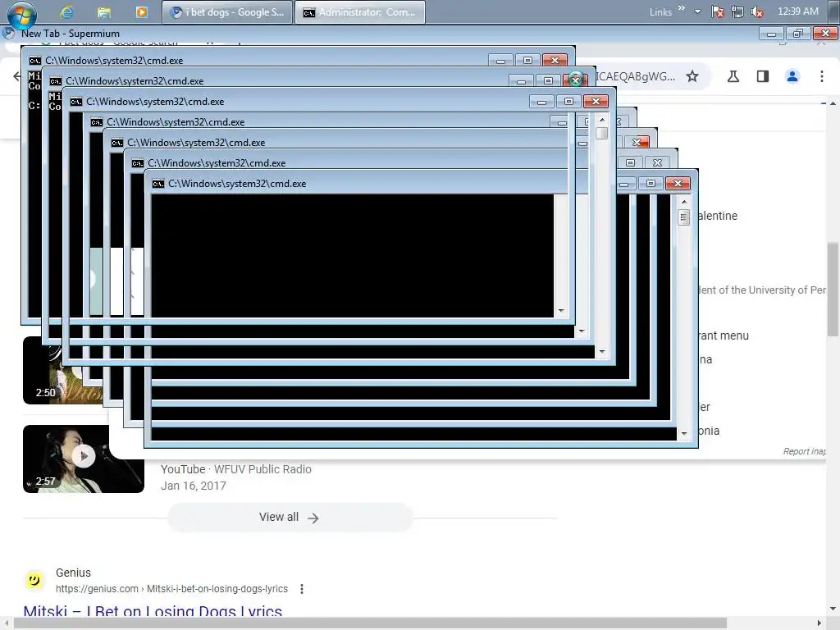Click the View all button
The width and height of the screenshot is (840, 630).
pos(290,518)
